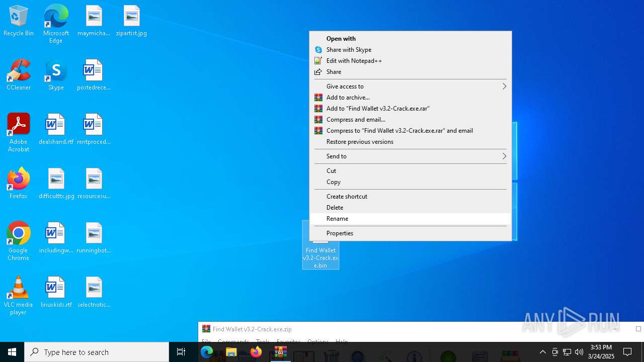644x362 pixels.
Task: Choose Add to archive...
Action: click(x=410, y=98)
